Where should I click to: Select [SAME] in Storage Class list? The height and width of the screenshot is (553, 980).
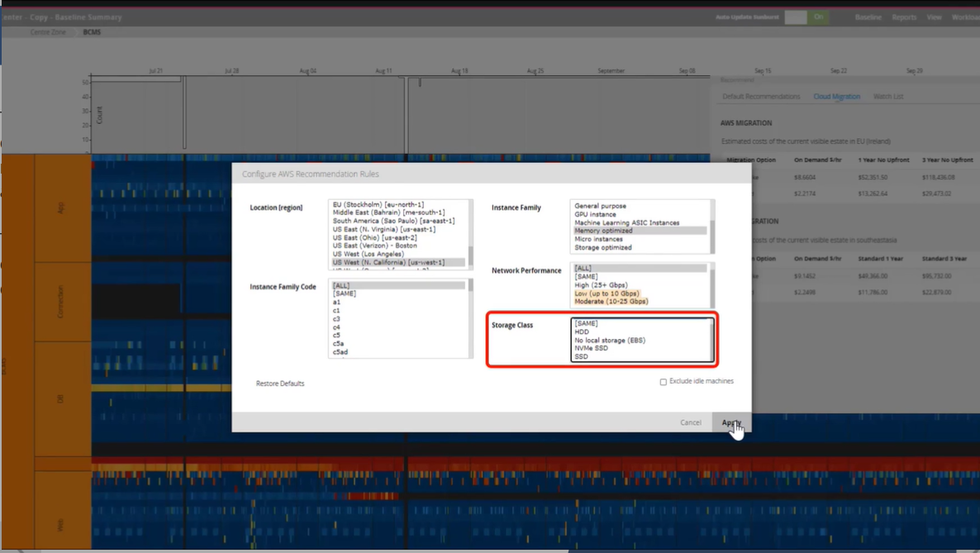[x=586, y=323]
